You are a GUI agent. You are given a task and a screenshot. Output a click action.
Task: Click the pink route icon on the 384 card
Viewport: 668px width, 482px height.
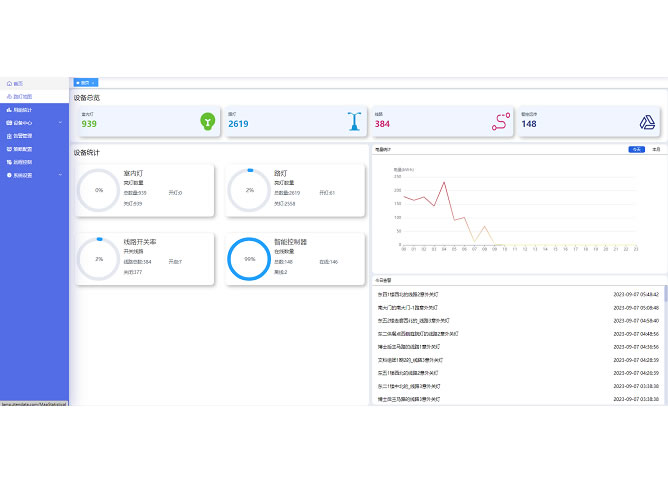[x=500, y=122]
